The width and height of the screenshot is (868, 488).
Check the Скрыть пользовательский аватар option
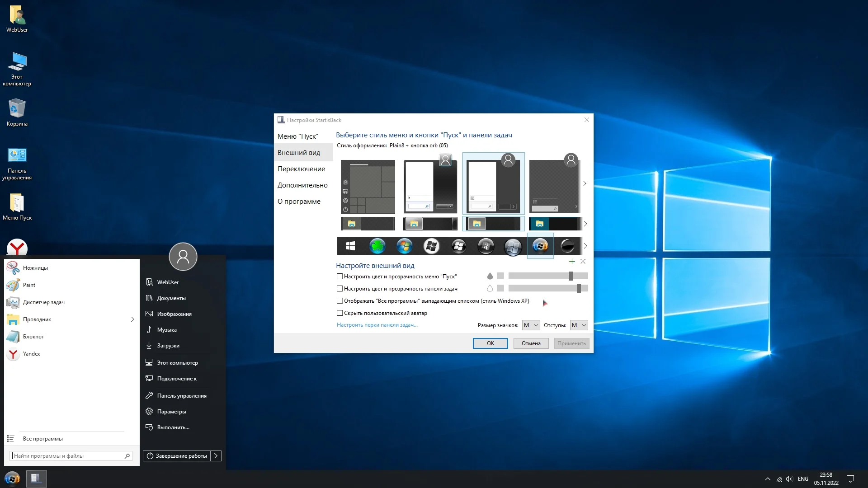pos(340,313)
